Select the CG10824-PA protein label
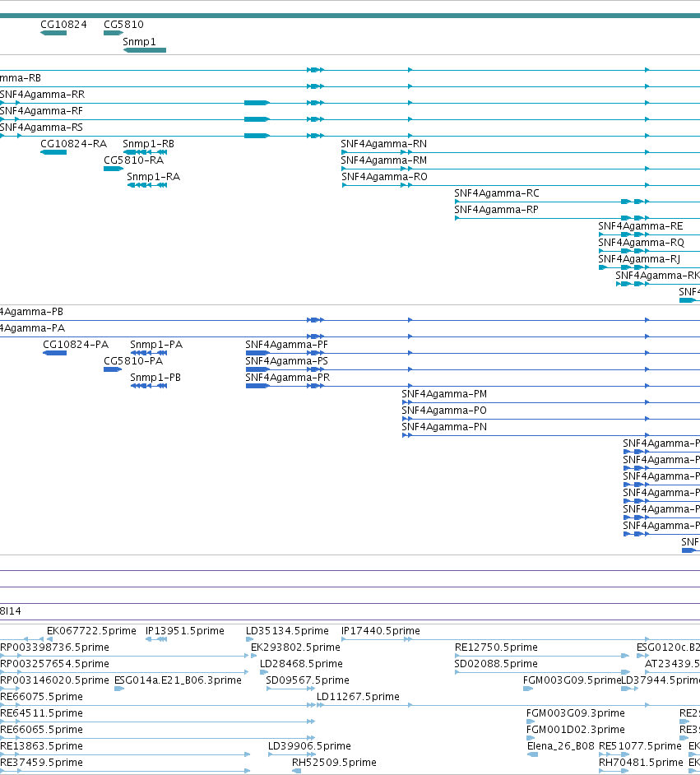The height and width of the screenshot is (775, 700). pyautogui.click(x=76, y=345)
